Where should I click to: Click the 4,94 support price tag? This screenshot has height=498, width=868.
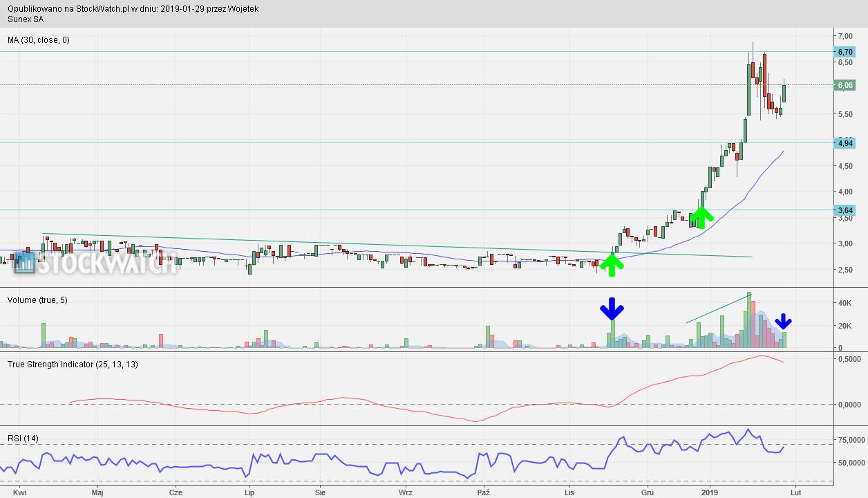tap(845, 143)
